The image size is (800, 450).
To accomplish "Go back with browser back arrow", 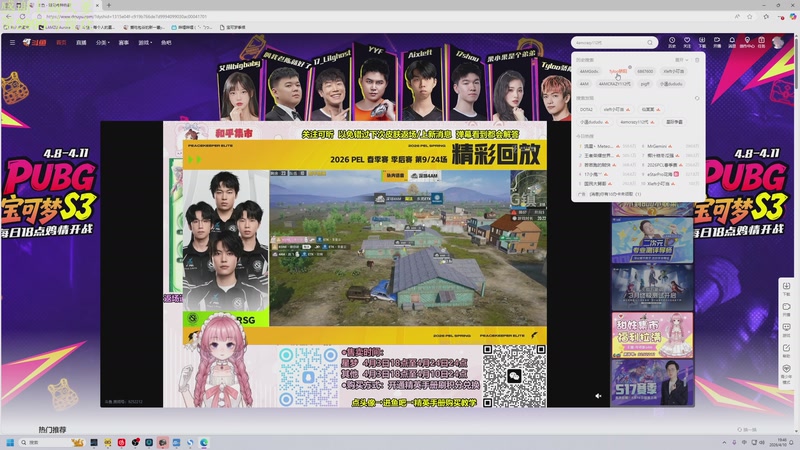I will [9, 16].
